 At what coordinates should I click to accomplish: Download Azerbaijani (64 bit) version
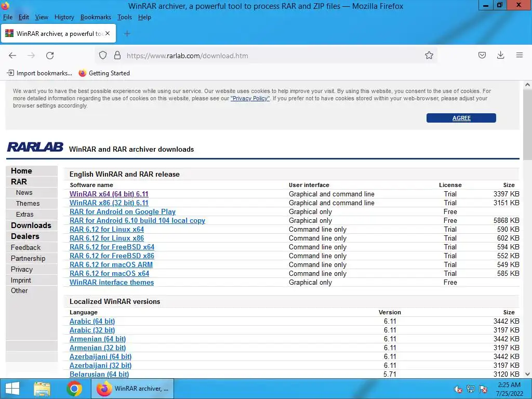pyautogui.click(x=100, y=356)
